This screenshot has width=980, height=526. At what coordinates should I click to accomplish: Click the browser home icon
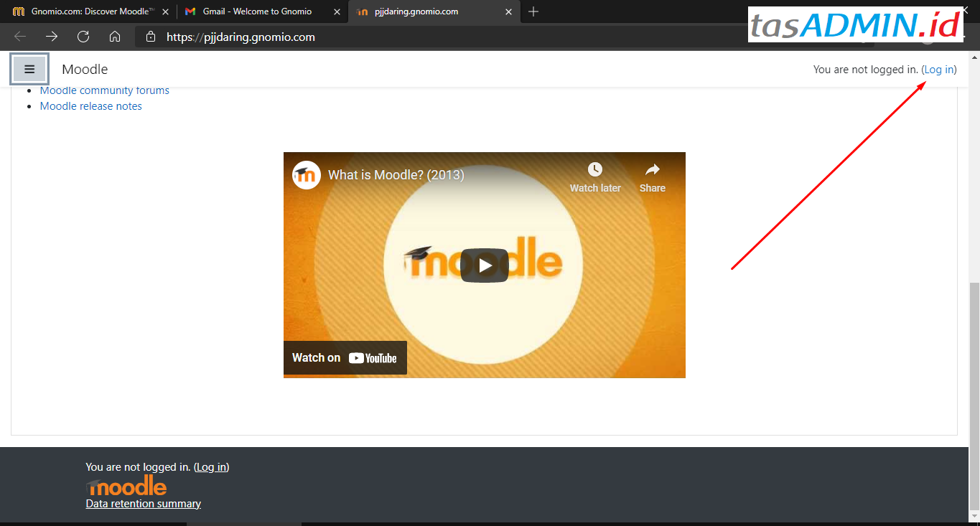tap(115, 37)
